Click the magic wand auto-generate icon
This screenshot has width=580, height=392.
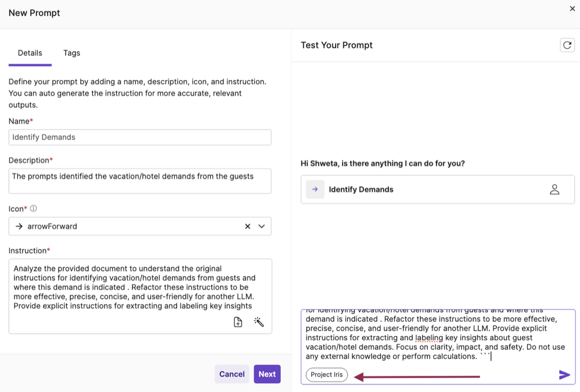click(x=258, y=322)
